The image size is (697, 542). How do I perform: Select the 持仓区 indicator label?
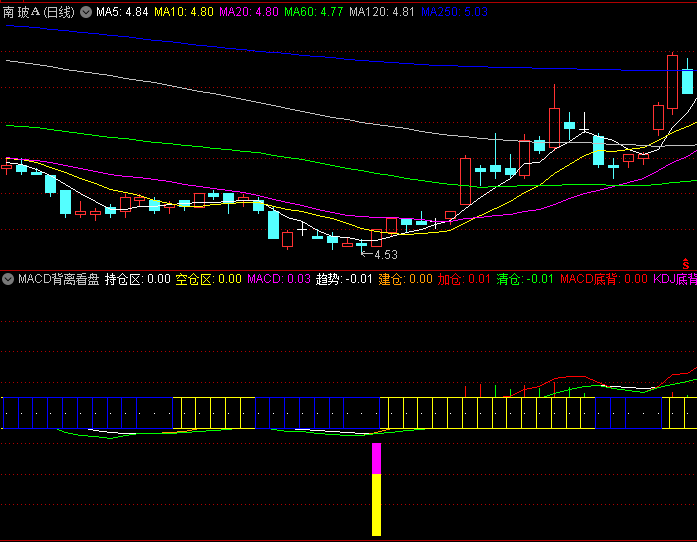[138, 279]
